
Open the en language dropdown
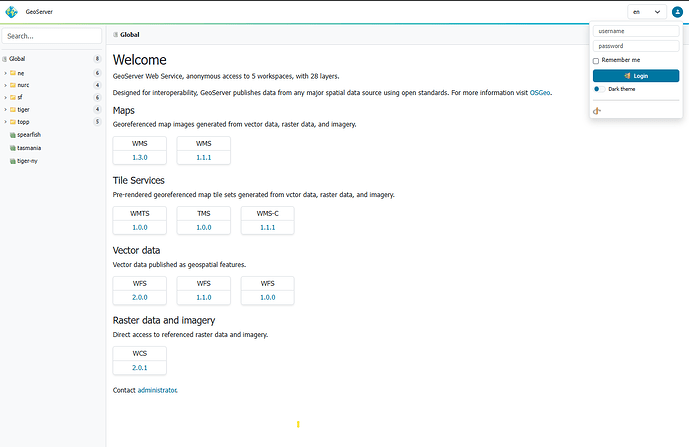[646, 12]
